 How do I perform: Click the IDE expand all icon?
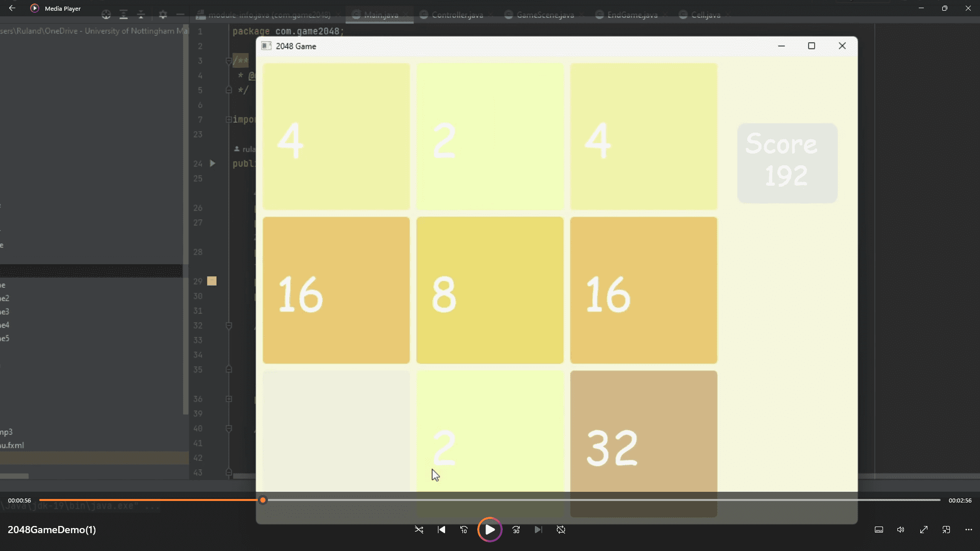tap(124, 15)
